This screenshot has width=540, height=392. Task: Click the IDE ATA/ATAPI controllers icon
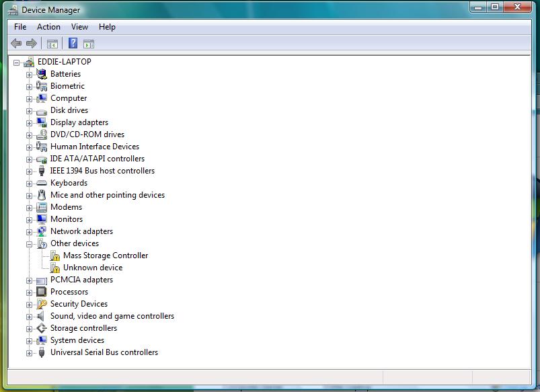[x=42, y=159]
